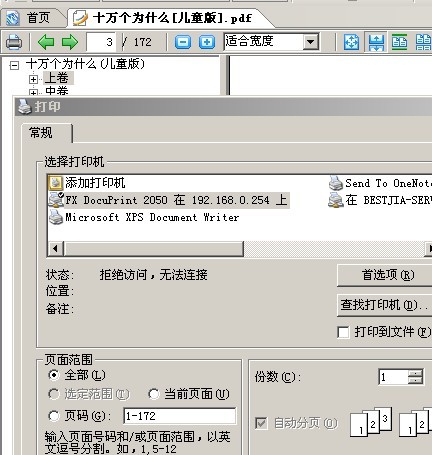This screenshot has width=432, height=455.
Task: Zoom out with the blue minus icon
Action: coord(183,42)
